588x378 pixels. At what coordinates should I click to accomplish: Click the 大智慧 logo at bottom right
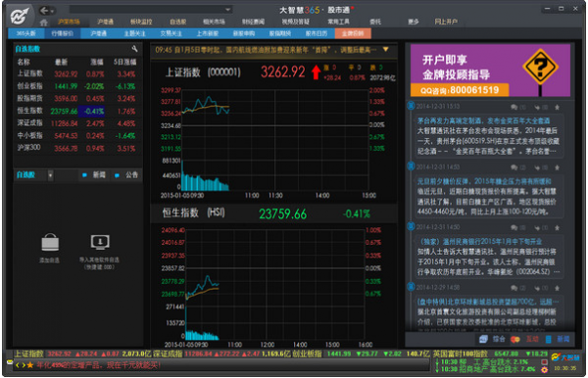click(565, 357)
